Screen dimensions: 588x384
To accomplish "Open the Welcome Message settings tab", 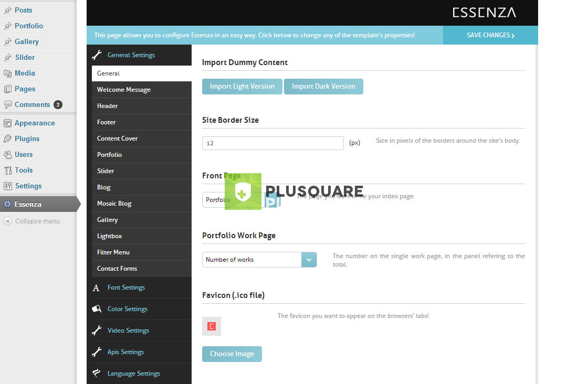I will click(124, 90).
